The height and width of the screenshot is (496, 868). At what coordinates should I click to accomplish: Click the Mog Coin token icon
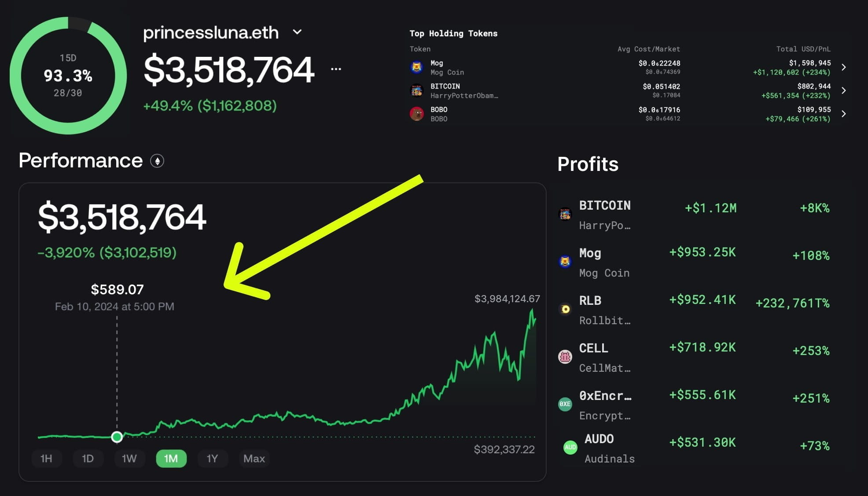click(417, 67)
